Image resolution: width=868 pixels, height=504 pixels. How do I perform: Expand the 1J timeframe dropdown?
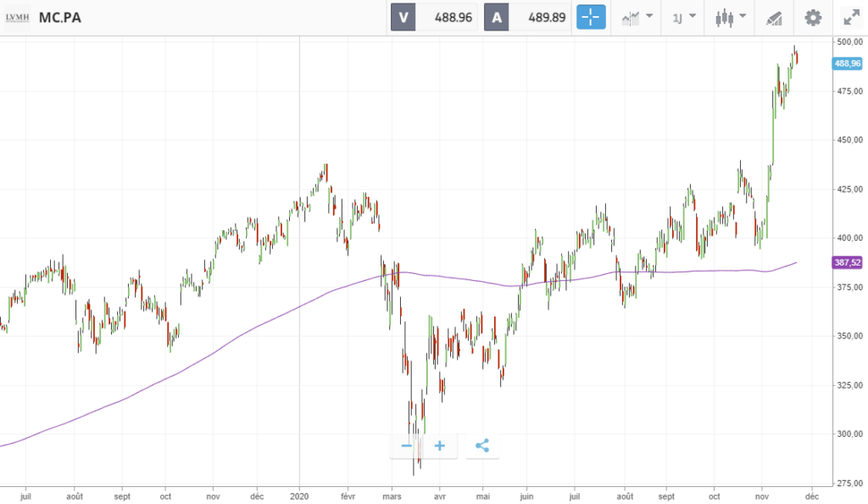point(684,18)
